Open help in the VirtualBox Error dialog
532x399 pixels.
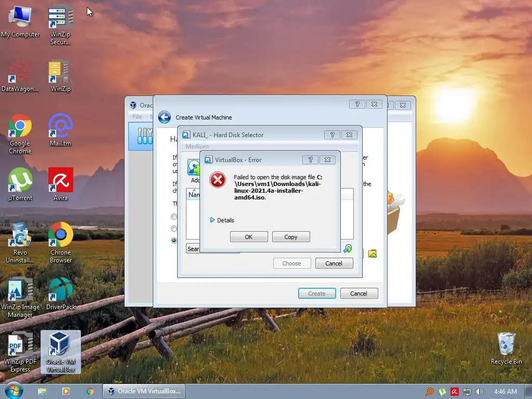[x=310, y=160]
